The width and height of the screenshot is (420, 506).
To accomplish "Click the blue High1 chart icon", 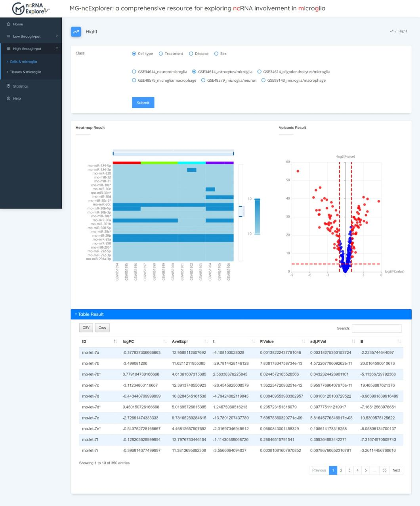I will pos(76,32).
